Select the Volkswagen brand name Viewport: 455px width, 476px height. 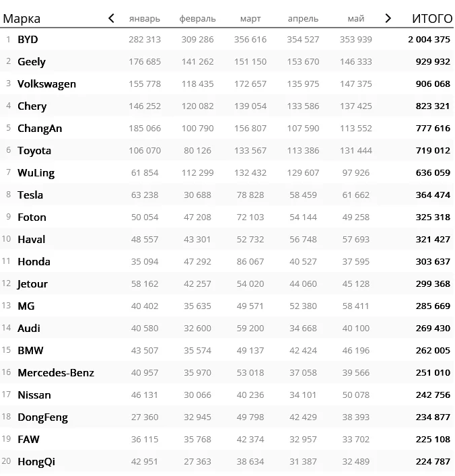point(46,84)
